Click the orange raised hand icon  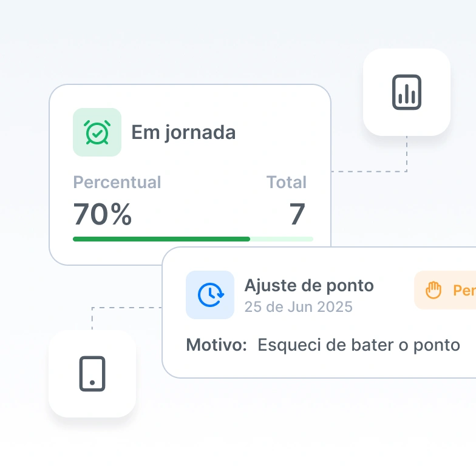coord(433,290)
